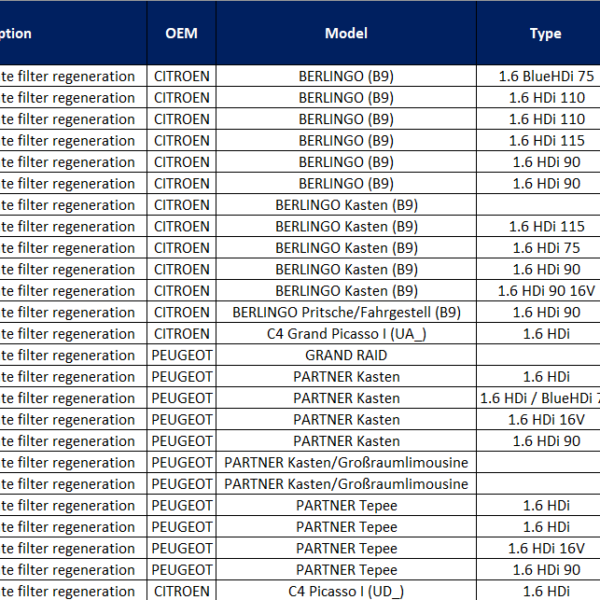Select CITROEN in BERLINGO Pritsche/Fahrgestell row
Screen dimensions: 600x600
pos(181,312)
